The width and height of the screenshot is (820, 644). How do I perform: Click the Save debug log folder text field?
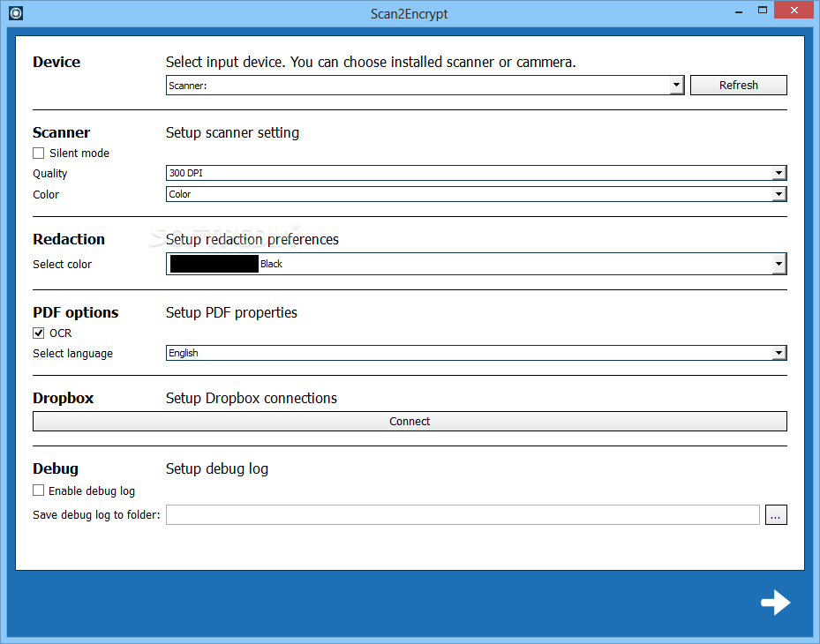[x=463, y=515]
